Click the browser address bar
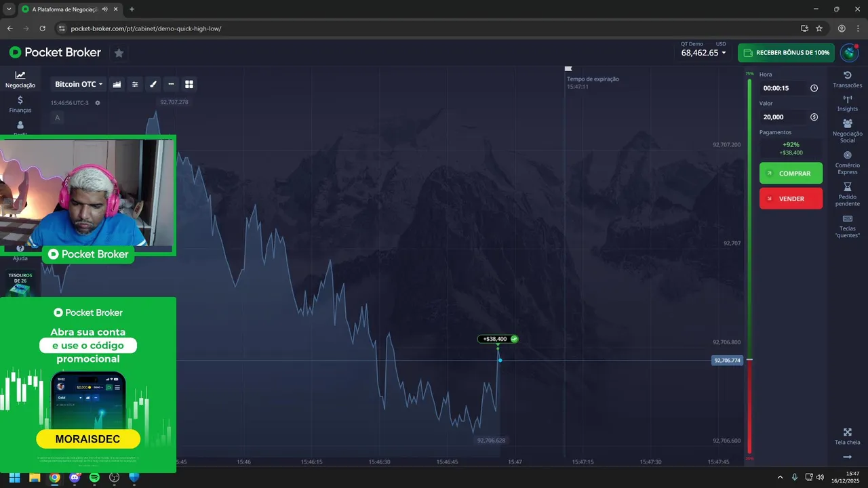Screen dimensions: 868x488 [427, 28]
